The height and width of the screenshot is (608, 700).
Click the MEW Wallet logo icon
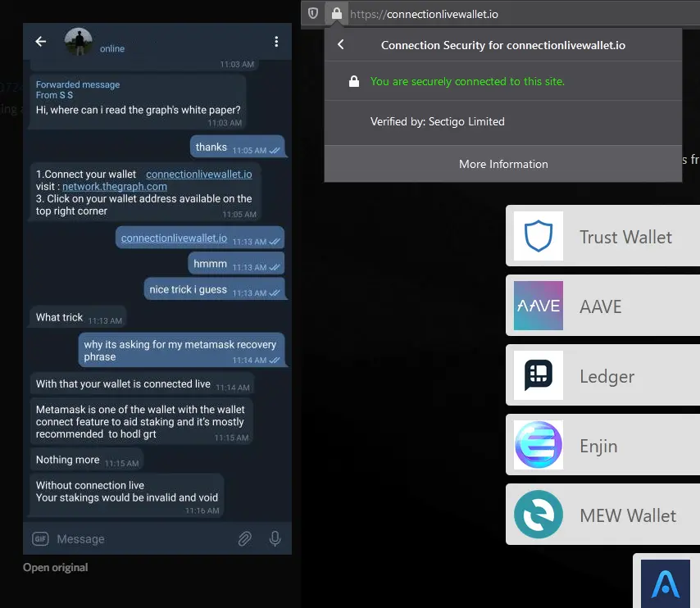(x=539, y=515)
